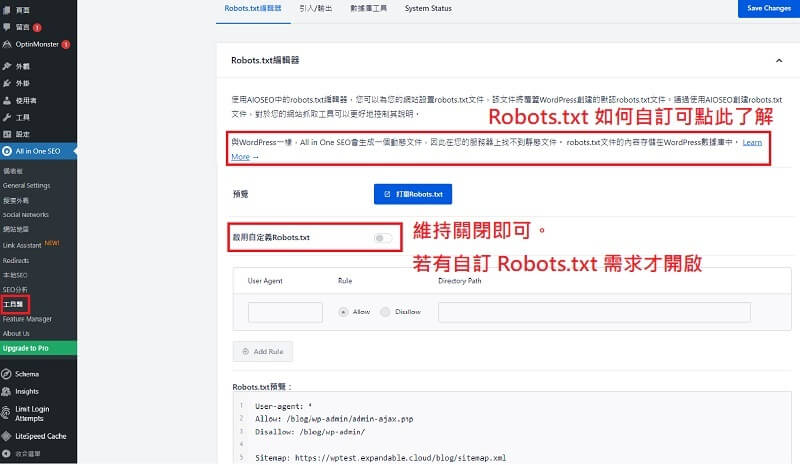Open the Tools wrench icon
Screen dimensions: 800x465
pos(7,117)
